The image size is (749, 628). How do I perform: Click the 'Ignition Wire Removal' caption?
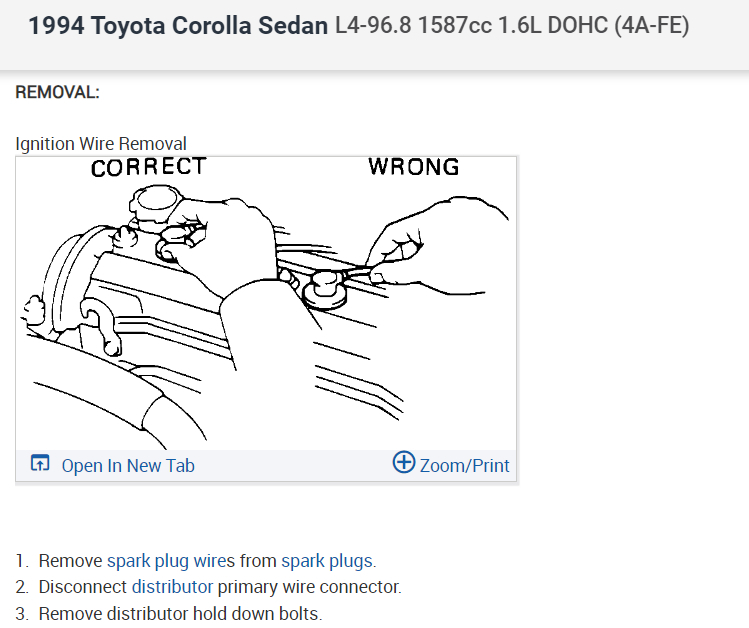coord(101,144)
